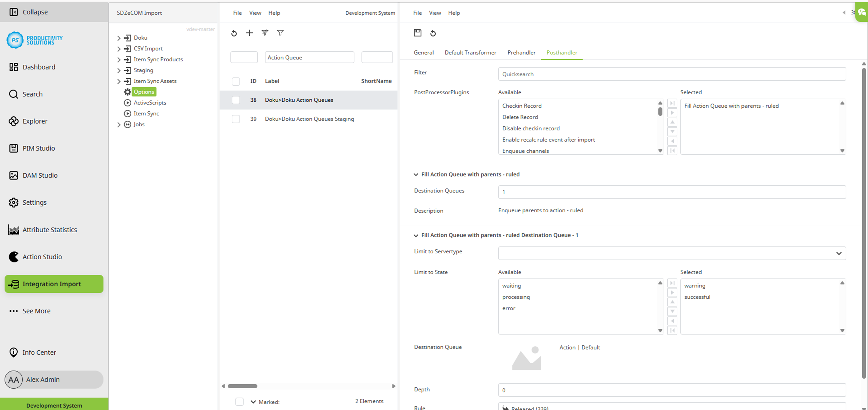Click the clear filter funnel icon

(x=265, y=33)
